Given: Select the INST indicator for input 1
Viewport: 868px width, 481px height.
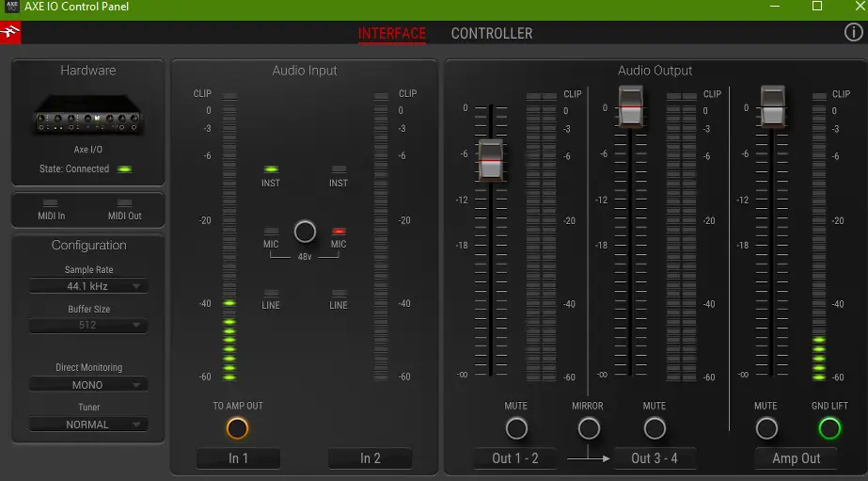Looking at the screenshot, I should point(271,169).
